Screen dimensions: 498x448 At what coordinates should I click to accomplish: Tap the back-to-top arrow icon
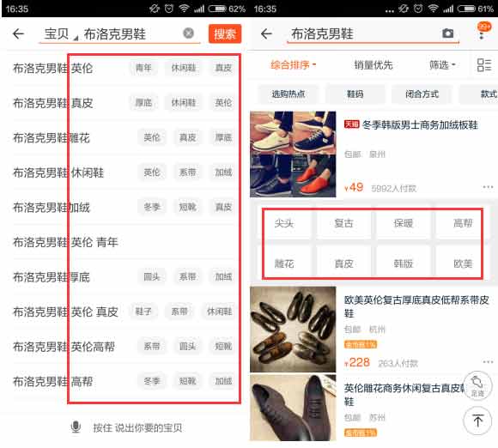477,421
